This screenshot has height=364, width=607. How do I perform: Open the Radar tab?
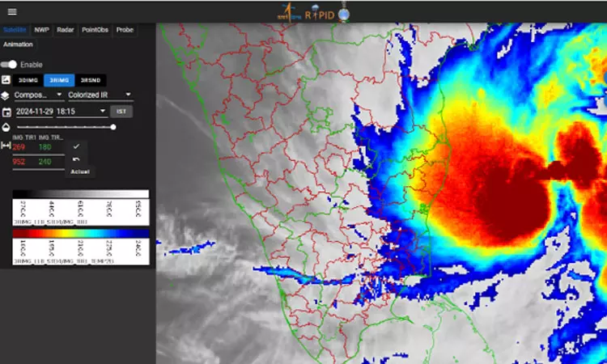click(66, 30)
